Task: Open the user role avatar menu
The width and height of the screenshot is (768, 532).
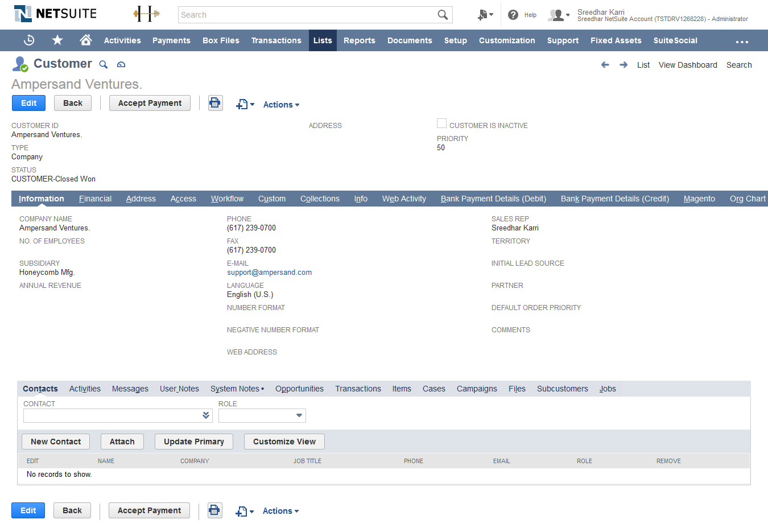Action: click(559, 15)
